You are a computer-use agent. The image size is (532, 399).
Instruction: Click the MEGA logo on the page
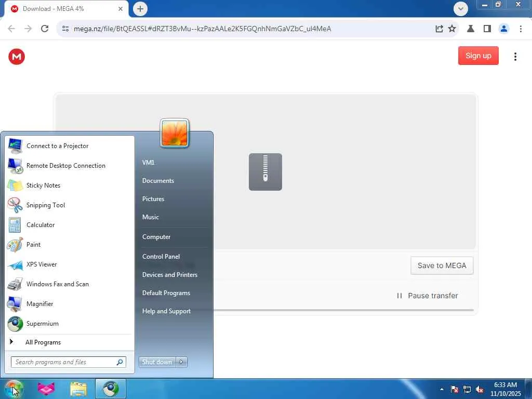click(x=17, y=56)
